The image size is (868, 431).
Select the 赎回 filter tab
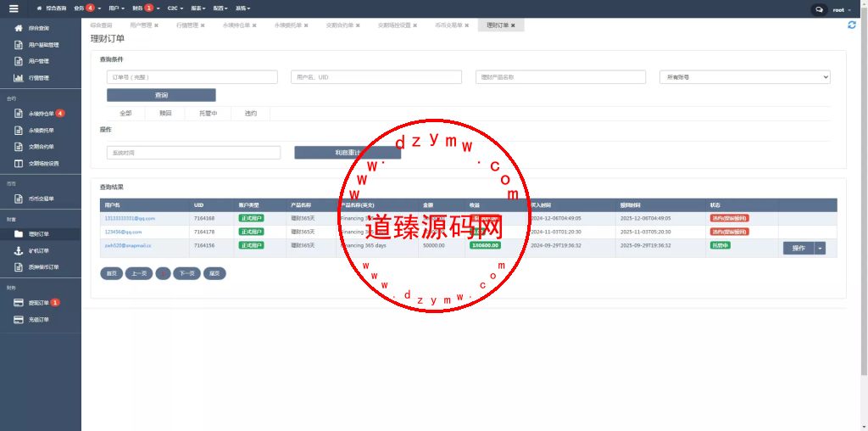tap(165, 113)
